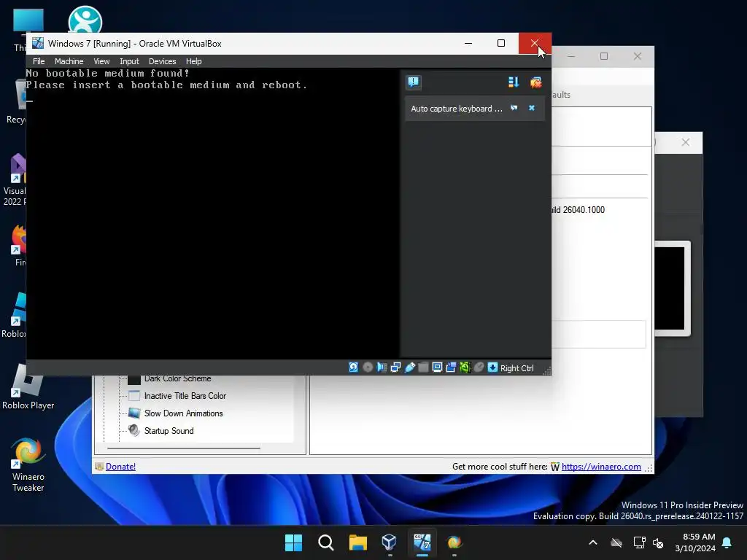Select Slow Down Animations item
747x560 pixels.
tap(183, 413)
